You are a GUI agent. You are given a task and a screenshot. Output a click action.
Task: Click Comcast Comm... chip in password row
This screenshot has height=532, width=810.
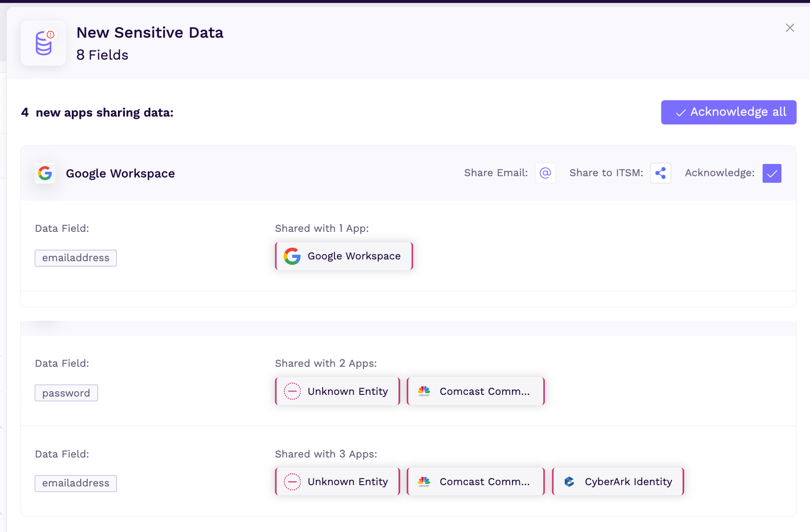(x=476, y=391)
